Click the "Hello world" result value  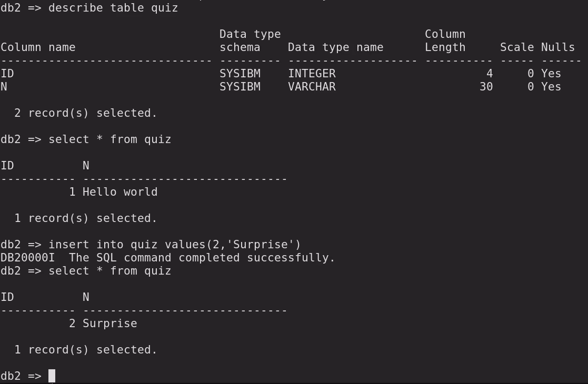point(120,192)
